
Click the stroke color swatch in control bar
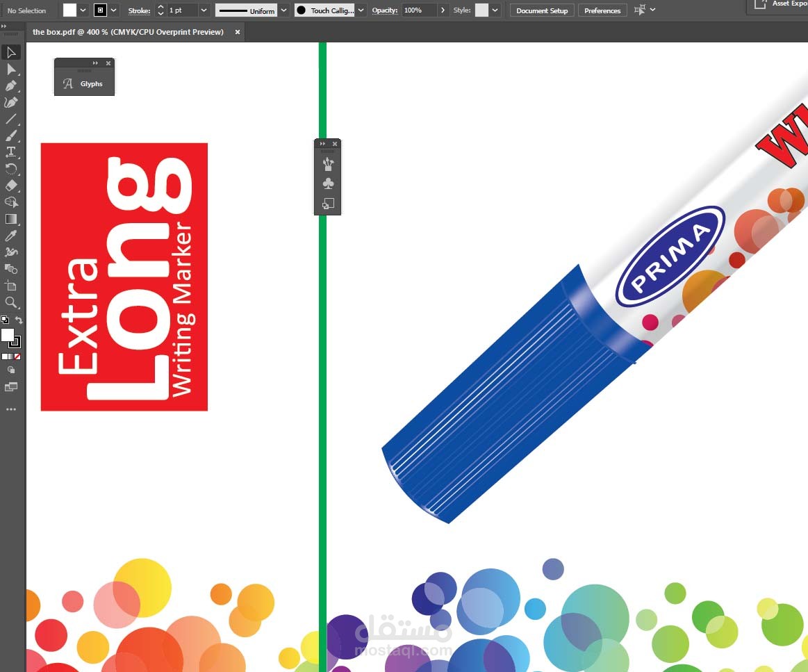point(101,10)
